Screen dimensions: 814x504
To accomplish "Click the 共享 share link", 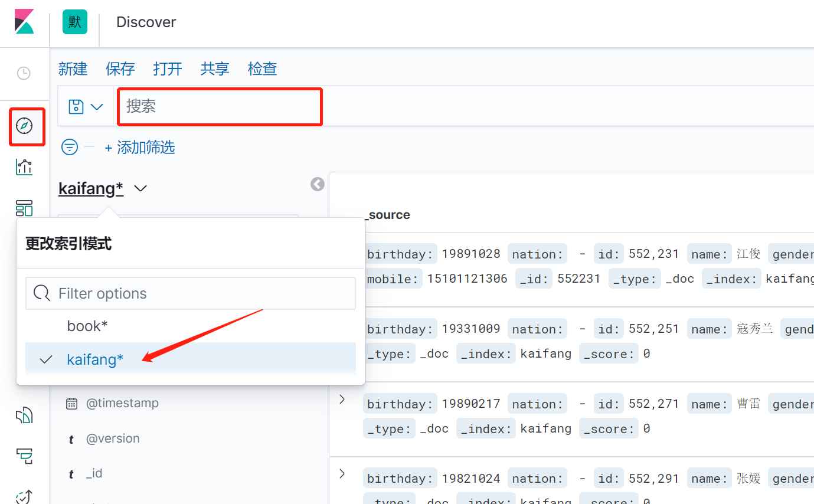I will (x=215, y=69).
